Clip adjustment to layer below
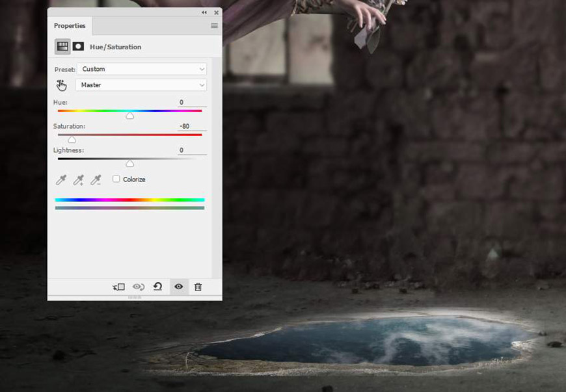The width and height of the screenshot is (566, 392). 119,287
